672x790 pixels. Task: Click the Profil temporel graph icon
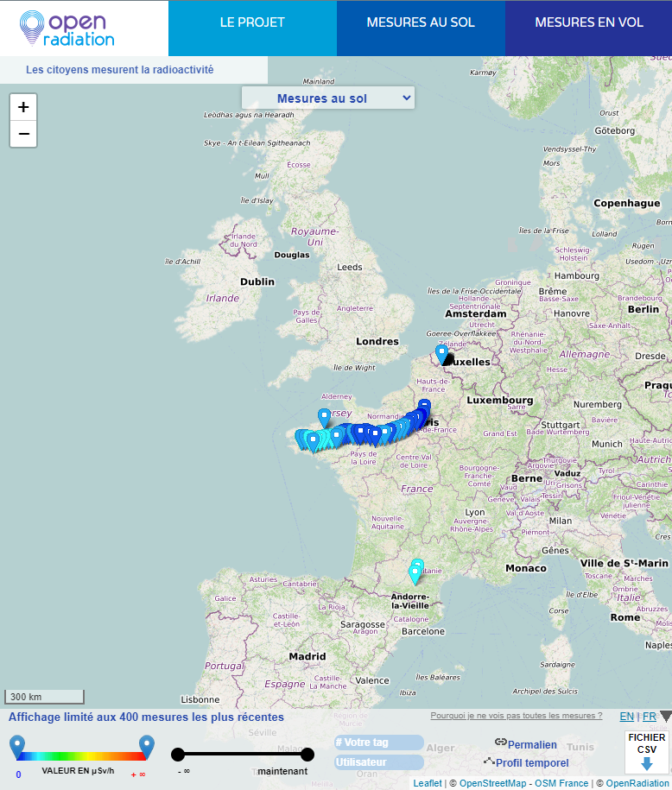pyautogui.click(x=489, y=762)
